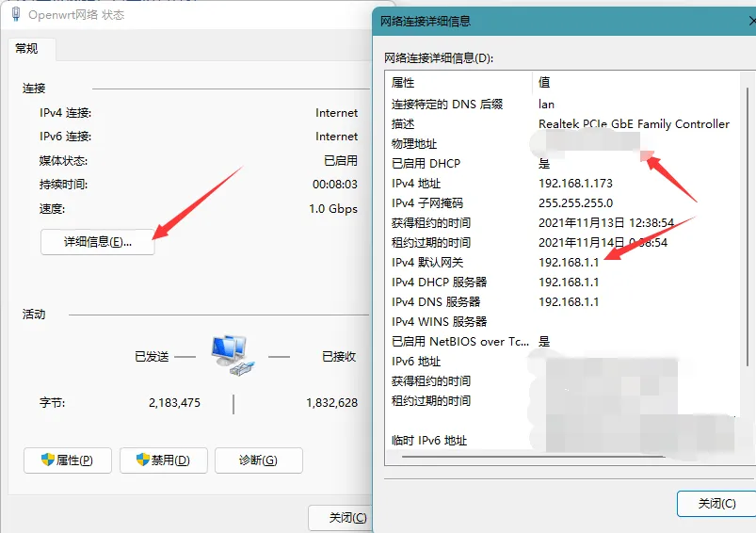
Task: Click the 属性(P) button
Action: (68, 460)
